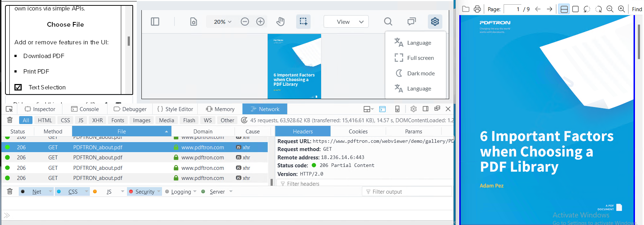This screenshot has height=225, width=644.
Task: Expand the Logging filter arrow
Action: click(x=195, y=191)
